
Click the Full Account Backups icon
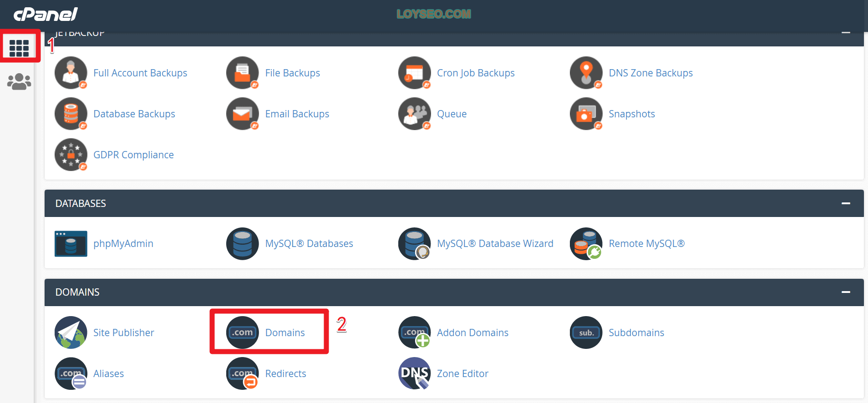pos(71,73)
